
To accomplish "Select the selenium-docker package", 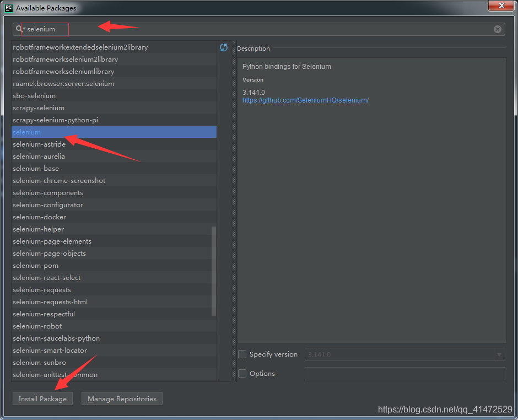I will click(114, 217).
